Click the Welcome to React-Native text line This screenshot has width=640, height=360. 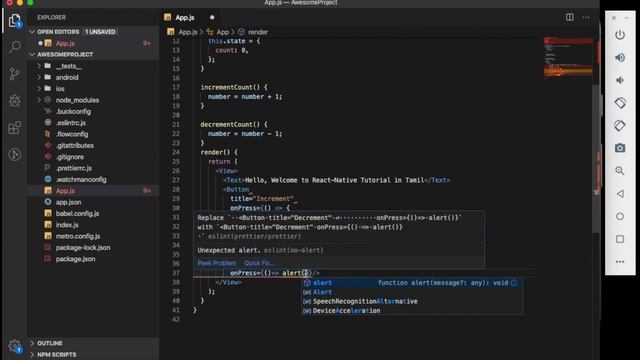click(x=336, y=180)
